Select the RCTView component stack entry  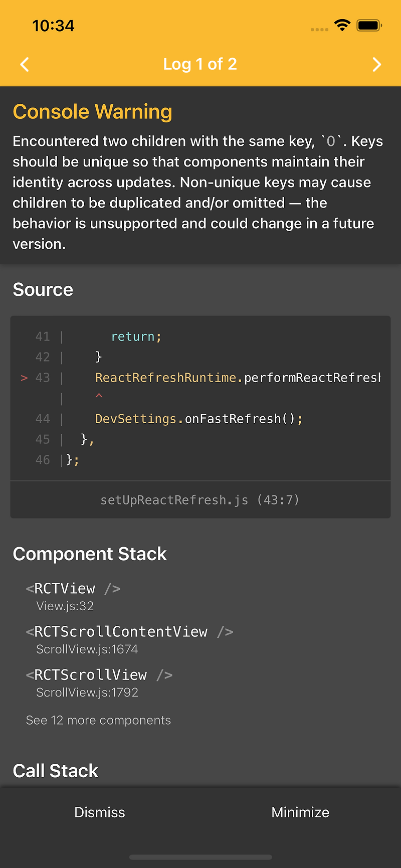pyautogui.click(x=73, y=596)
